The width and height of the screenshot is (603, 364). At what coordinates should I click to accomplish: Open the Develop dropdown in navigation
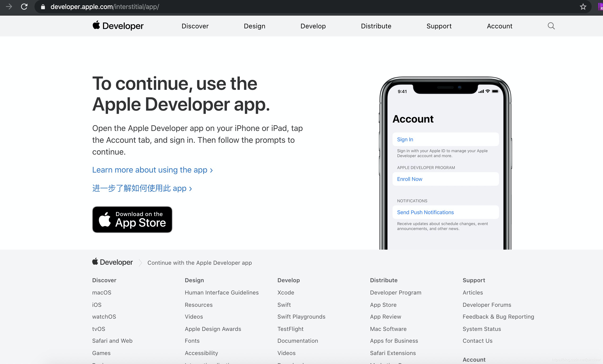[313, 26]
